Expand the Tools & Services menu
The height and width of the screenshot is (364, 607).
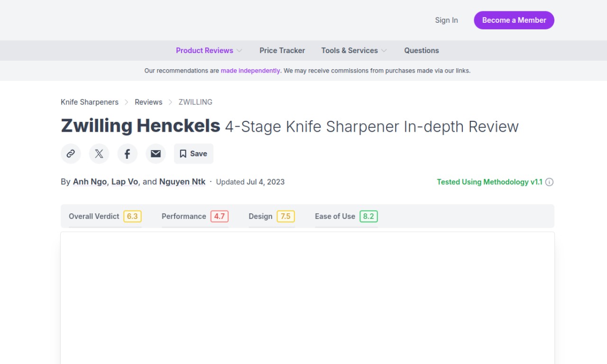click(354, 51)
